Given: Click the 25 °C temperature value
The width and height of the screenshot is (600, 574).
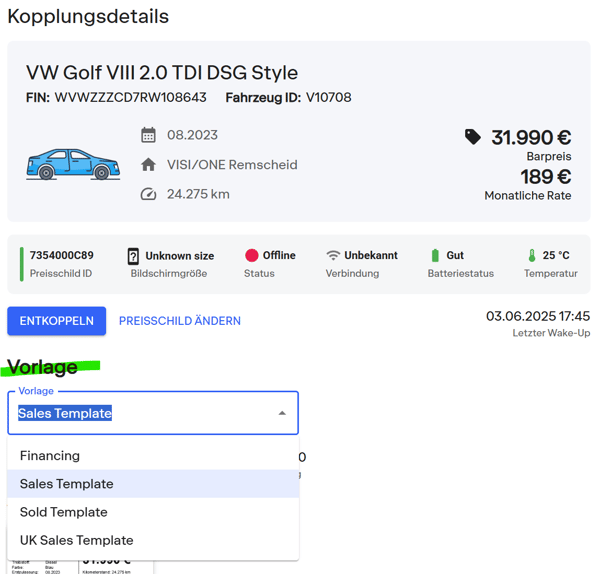Looking at the screenshot, I should coord(556,255).
